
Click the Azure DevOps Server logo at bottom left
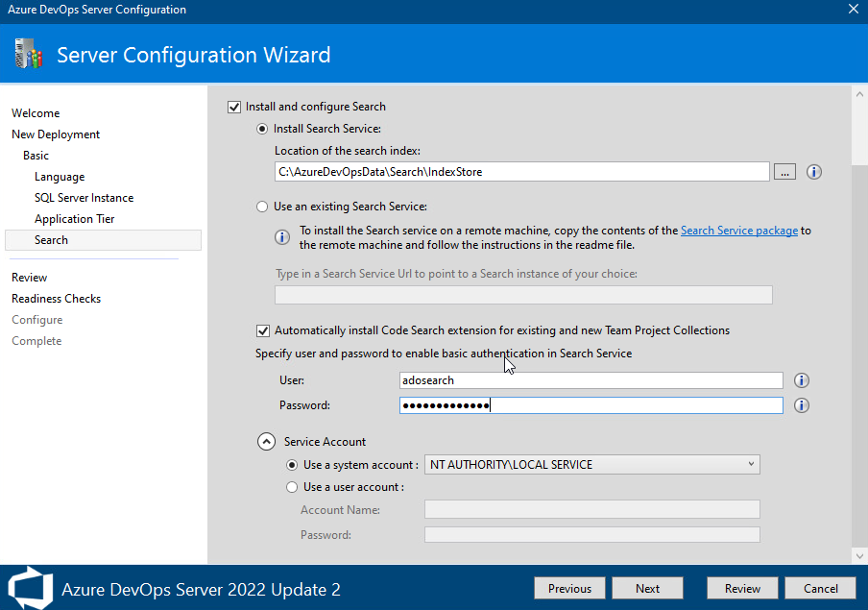29,588
